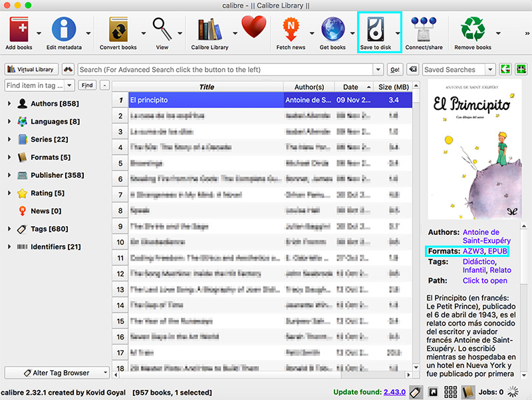Open update version 2.43.0 link
The height and width of the screenshot is (400, 532).
[x=394, y=392]
